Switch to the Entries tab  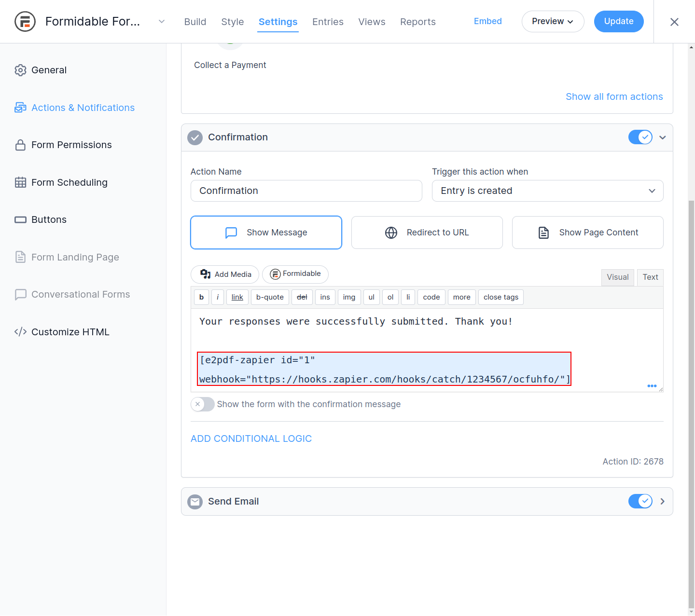point(328,22)
